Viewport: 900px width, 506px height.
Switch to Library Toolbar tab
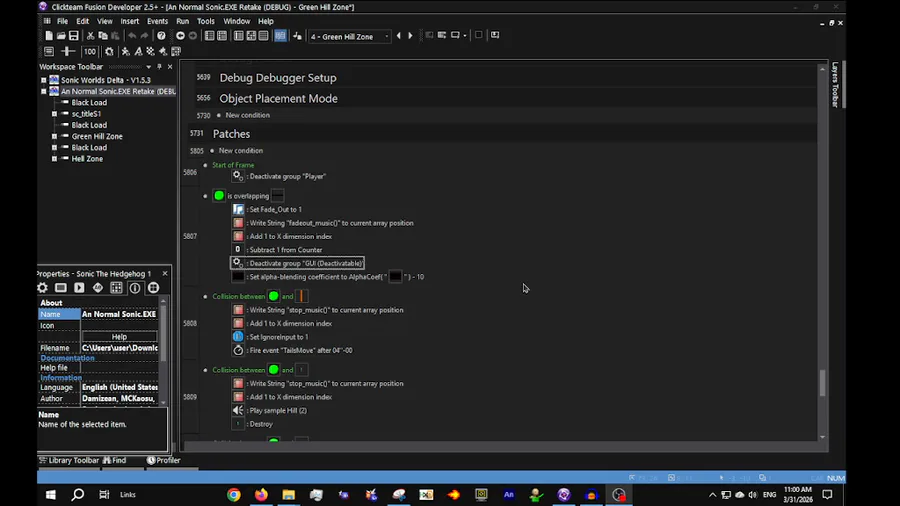69,460
